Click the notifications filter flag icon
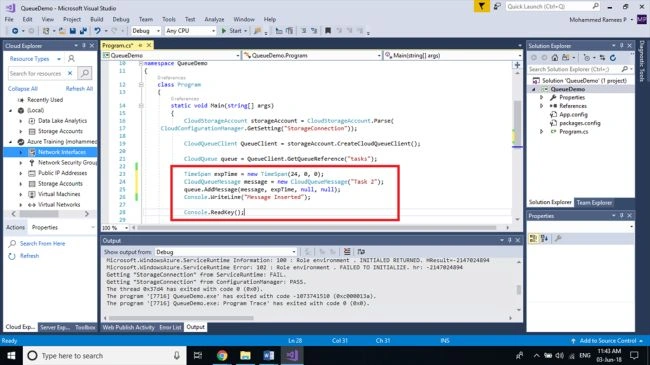 481,6
